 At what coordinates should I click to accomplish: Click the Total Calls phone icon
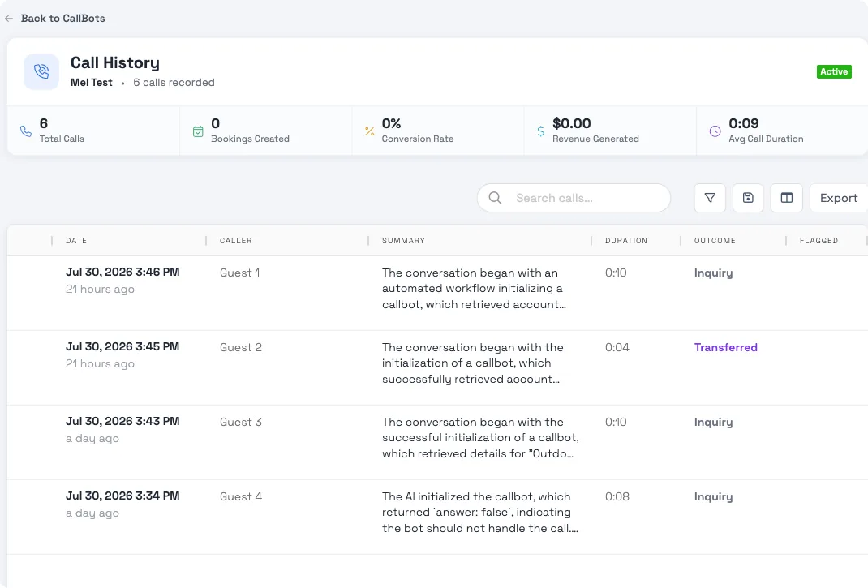pos(25,131)
